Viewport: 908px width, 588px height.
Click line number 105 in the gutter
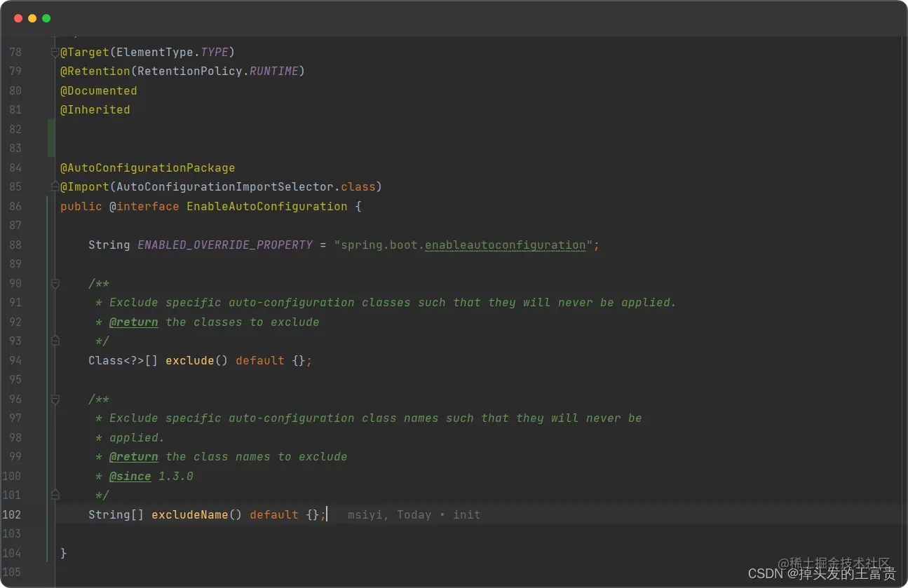(12, 573)
